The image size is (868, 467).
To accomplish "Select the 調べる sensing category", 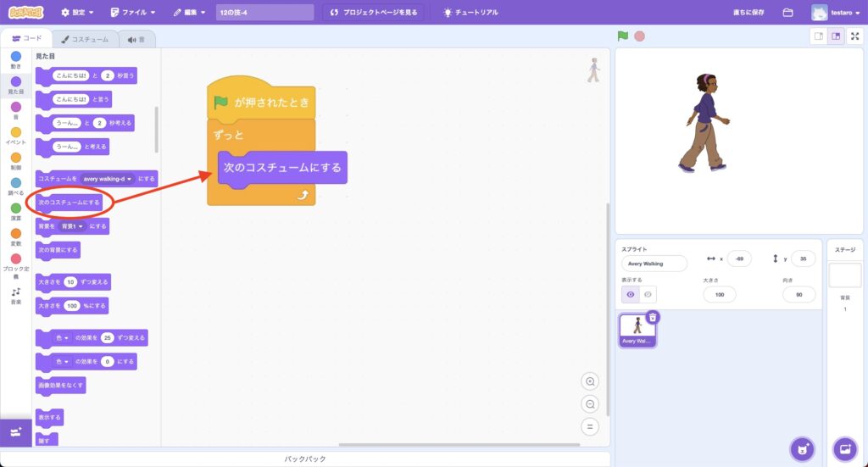I will tap(16, 186).
